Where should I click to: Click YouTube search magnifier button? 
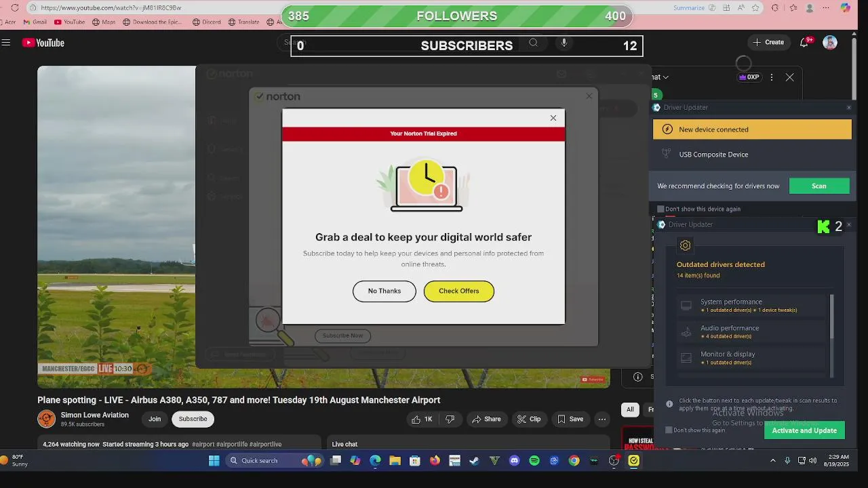coord(533,43)
